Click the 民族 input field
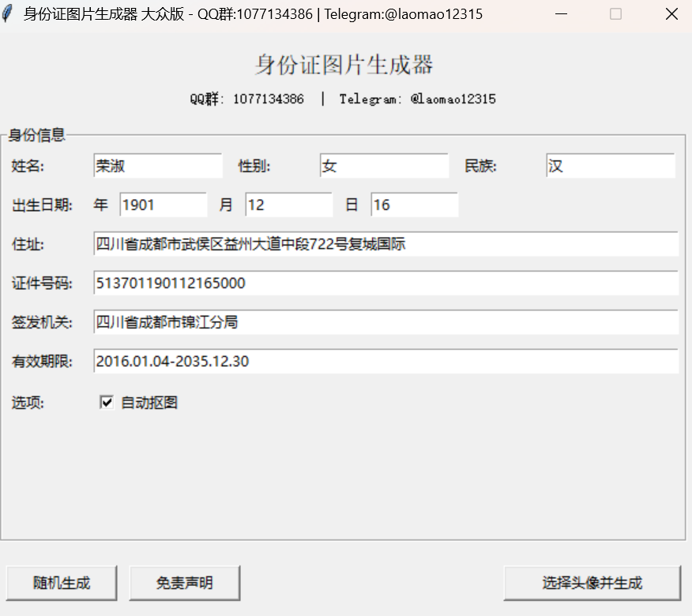Screen dimensions: 692x616 610,166
